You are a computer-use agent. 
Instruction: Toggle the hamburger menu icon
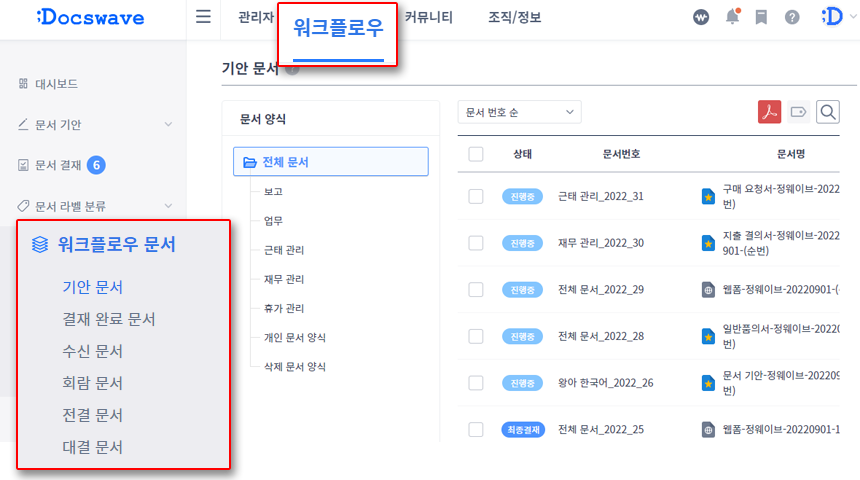point(203,17)
